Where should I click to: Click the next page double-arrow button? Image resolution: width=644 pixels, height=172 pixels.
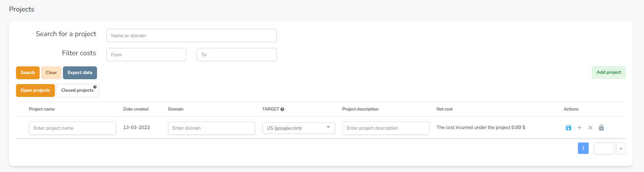click(621, 148)
